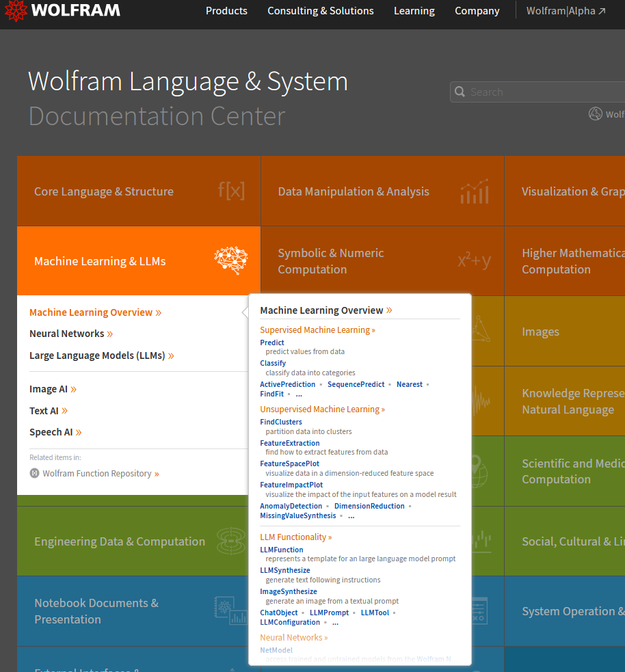Click the Wolfram|Alpha external arrow icon
This screenshot has width=625, height=672.
coord(602,11)
